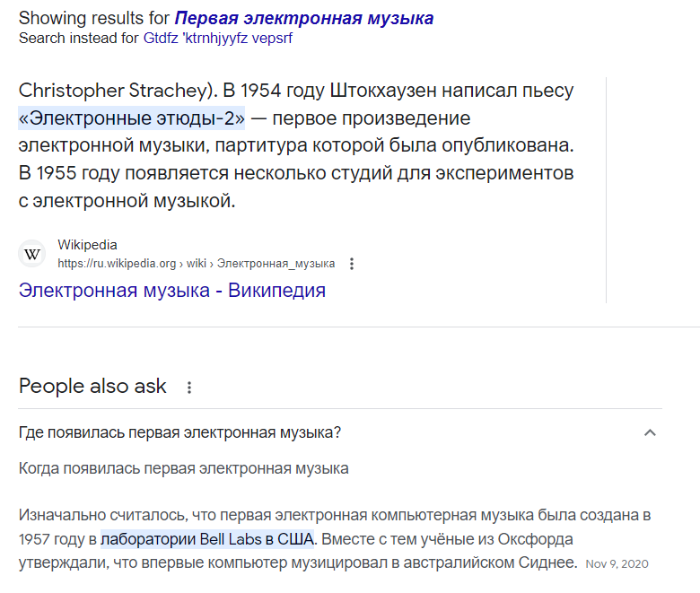Click corrected query 'Первая электронная музыка'
Image resolution: width=700 pixels, height=593 pixels.
click(304, 18)
